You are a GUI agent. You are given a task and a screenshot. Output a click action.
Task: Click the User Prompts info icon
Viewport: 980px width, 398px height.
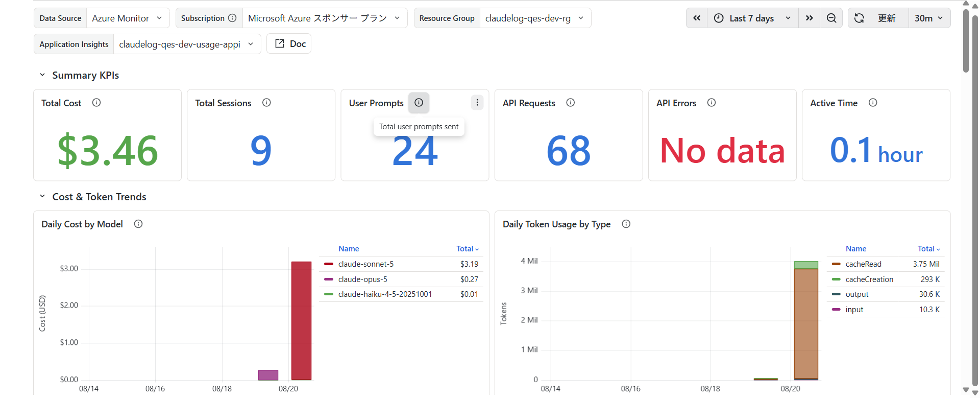419,103
